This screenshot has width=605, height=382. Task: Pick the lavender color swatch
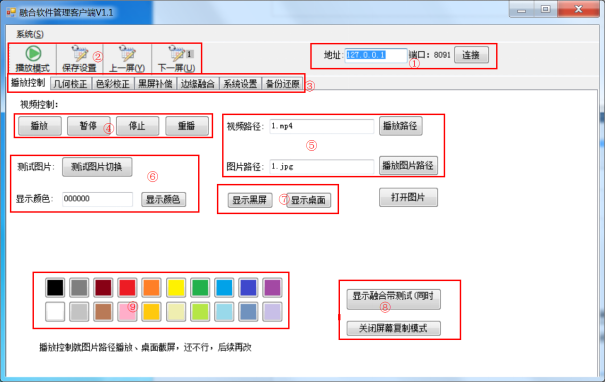coord(272,312)
